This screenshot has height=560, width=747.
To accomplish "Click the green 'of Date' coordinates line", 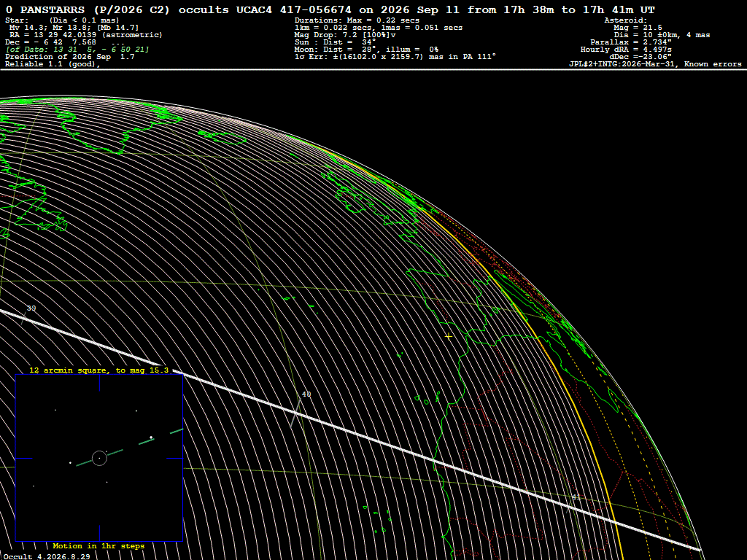I will (77, 50).
